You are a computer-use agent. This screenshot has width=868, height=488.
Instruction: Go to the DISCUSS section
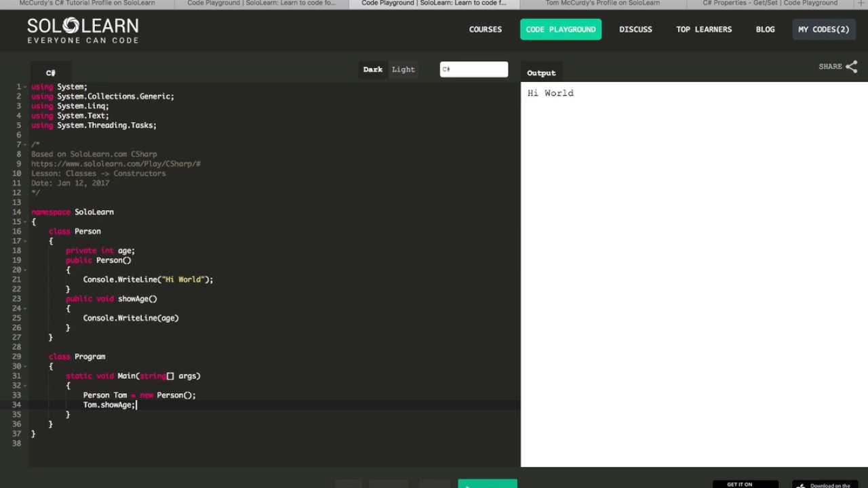635,29
